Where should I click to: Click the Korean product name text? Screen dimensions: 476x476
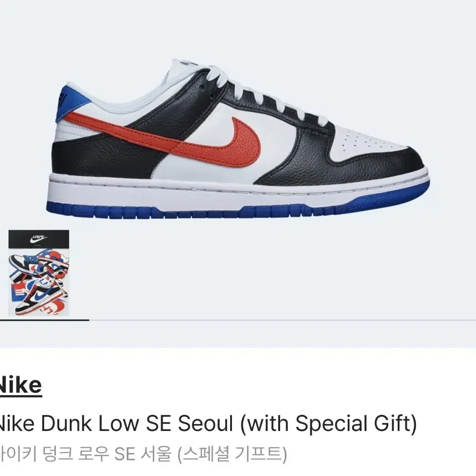(x=143, y=453)
